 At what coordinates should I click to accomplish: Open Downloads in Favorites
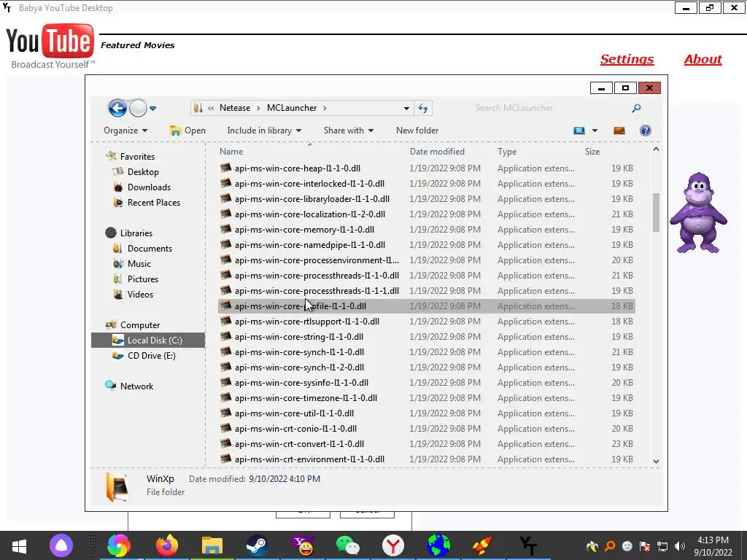(x=149, y=187)
